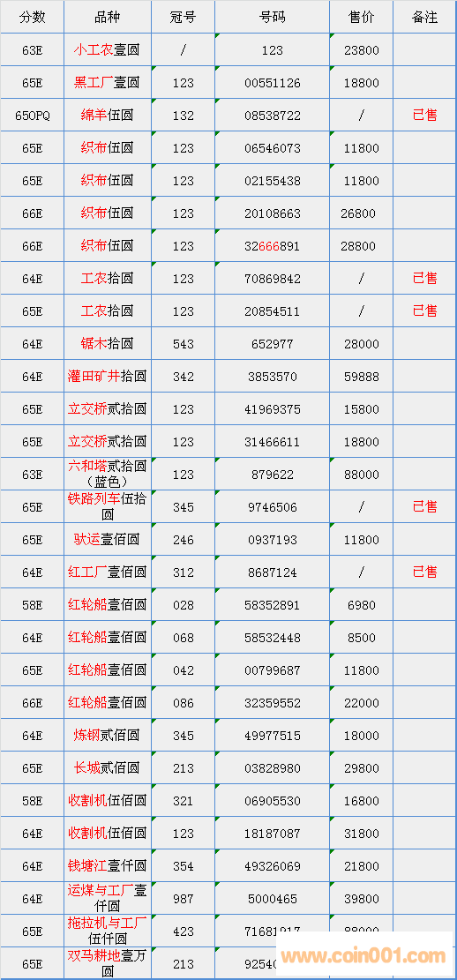This screenshot has height=980, width=457.
Task: Click the www.coin001.com watermark
Action: 363,955
